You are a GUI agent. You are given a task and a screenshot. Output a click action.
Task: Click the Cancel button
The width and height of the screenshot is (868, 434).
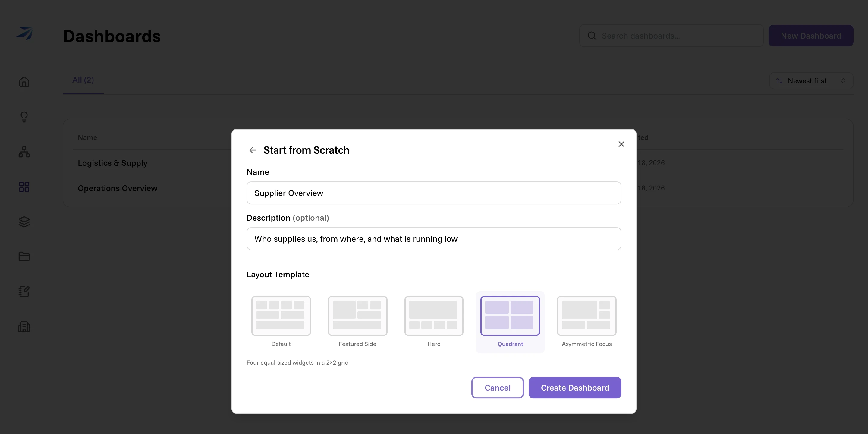497,388
